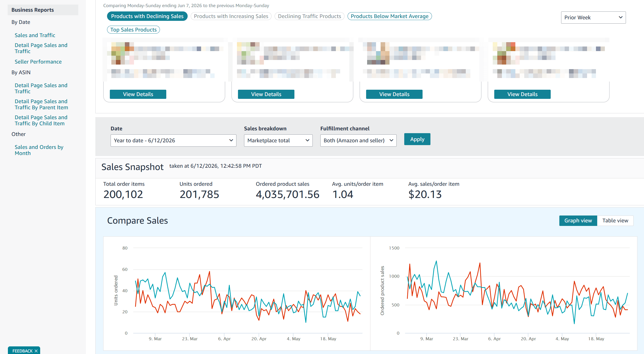Switch to Table view
The height and width of the screenshot is (354, 644).
pos(615,221)
